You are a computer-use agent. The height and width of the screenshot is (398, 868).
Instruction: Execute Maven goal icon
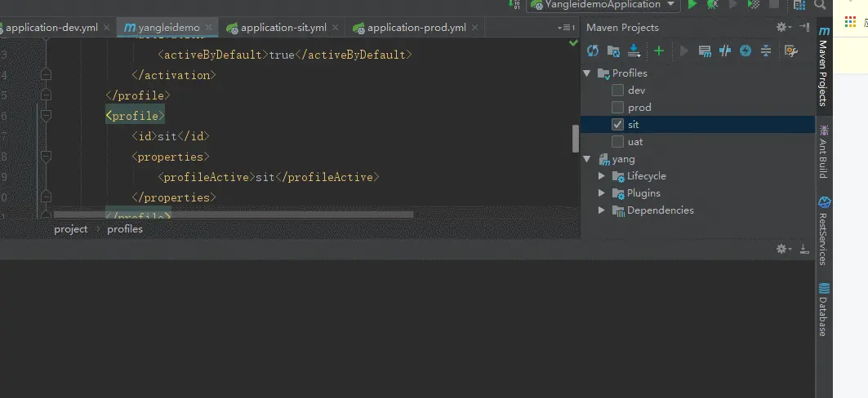tap(705, 51)
